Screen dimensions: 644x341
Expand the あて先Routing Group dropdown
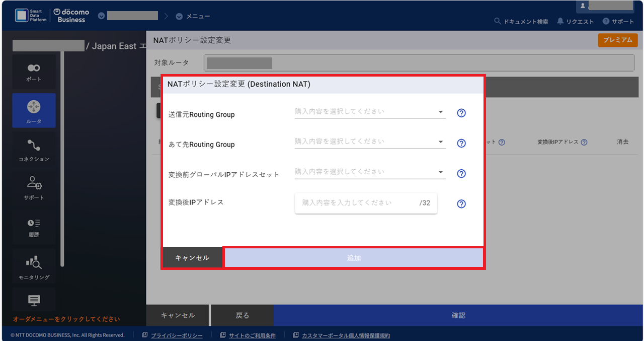370,142
